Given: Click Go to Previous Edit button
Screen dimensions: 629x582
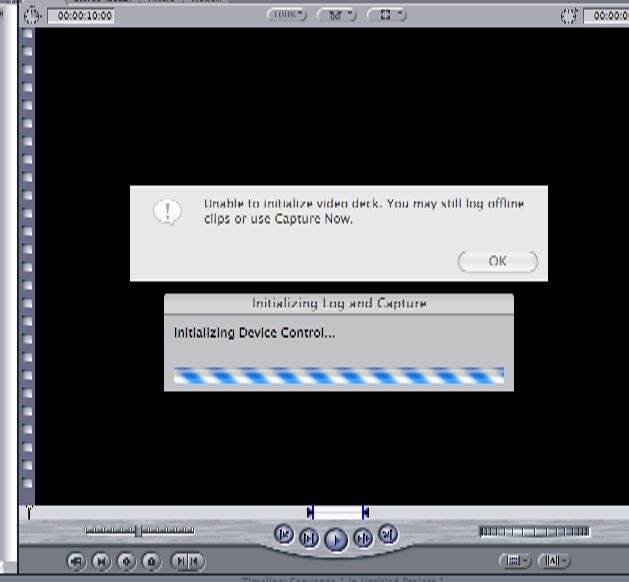Looking at the screenshot, I should [x=284, y=534].
